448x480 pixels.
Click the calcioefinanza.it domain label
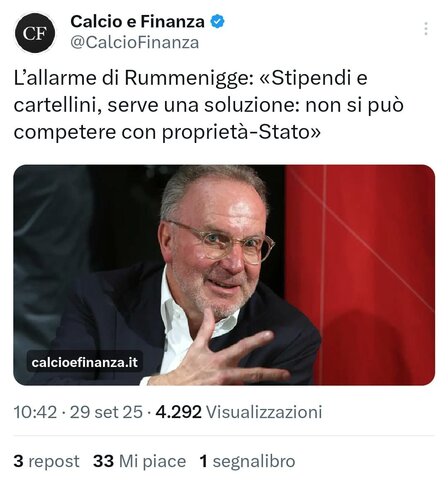(85, 362)
